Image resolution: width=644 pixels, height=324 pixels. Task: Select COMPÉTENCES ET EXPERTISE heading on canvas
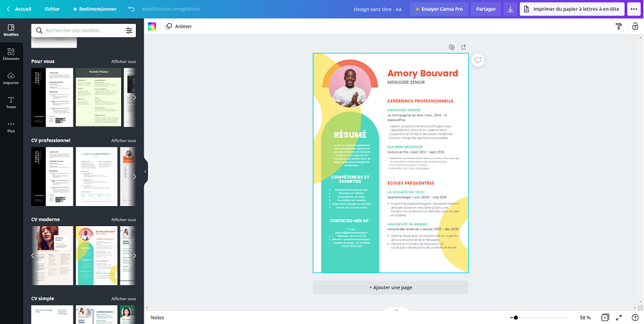350,179
